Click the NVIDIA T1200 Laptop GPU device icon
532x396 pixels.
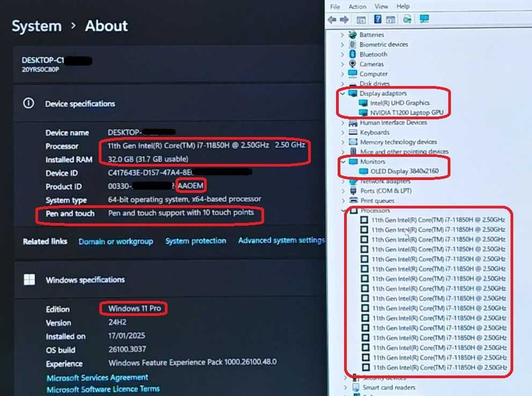364,113
